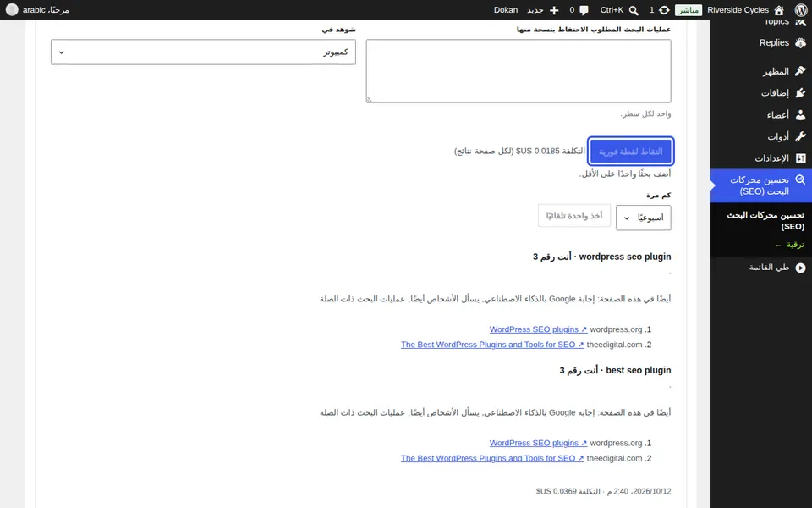Click the 'best seo plugin · أنت رقم 3' heading
The width and height of the screenshot is (812, 508).
pyautogui.click(x=615, y=370)
